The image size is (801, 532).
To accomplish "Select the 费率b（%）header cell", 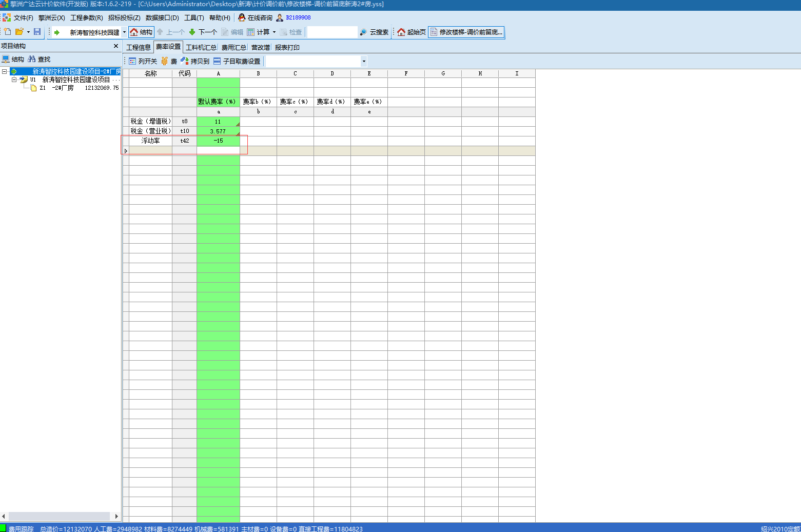I will point(258,102).
